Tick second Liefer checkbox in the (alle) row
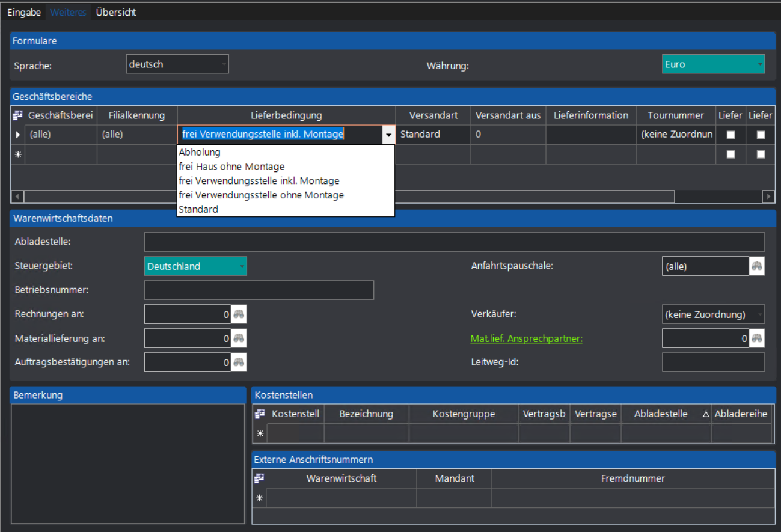Viewport: 781px width, 532px height. [761, 135]
